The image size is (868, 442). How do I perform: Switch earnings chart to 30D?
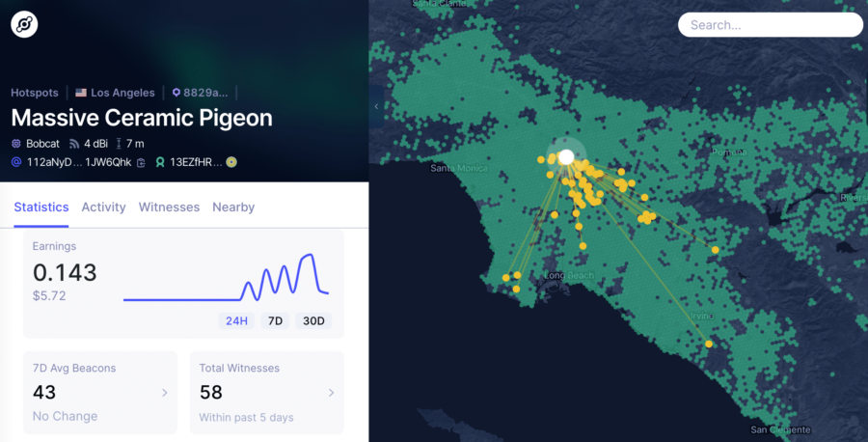tap(312, 321)
